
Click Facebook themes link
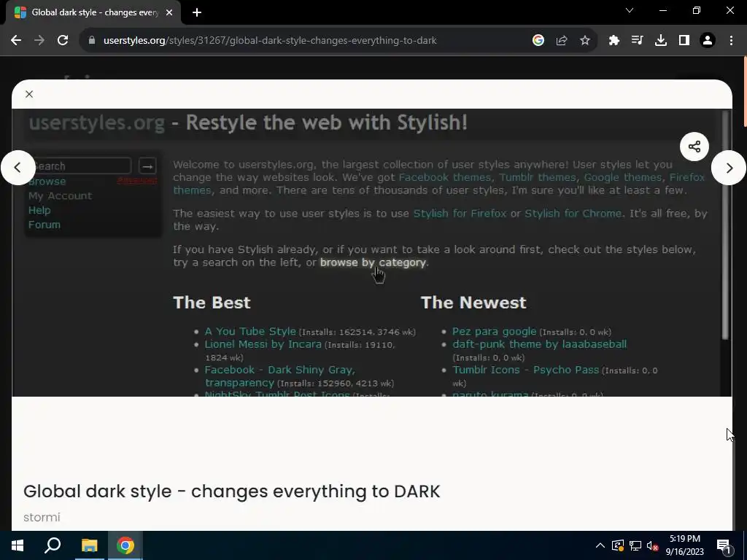(x=444, y=177)
